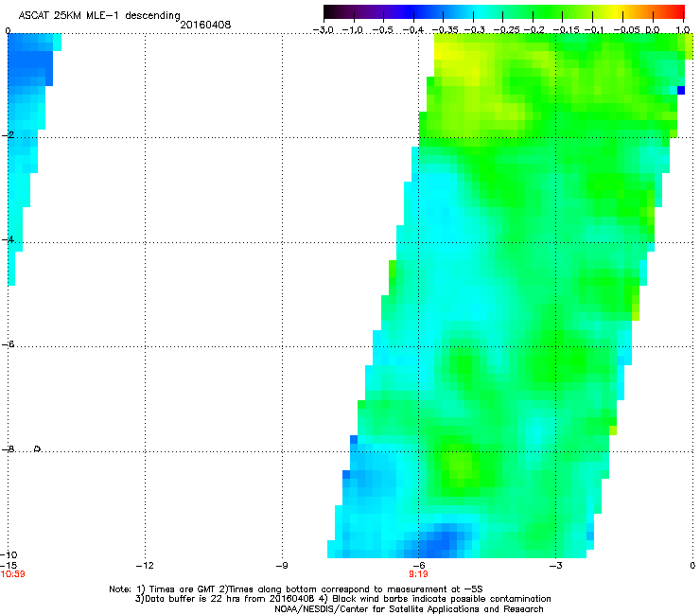Click the "-3" longitude label on the bottom axis
700x615 pixels.
click(x=555, y=566)
